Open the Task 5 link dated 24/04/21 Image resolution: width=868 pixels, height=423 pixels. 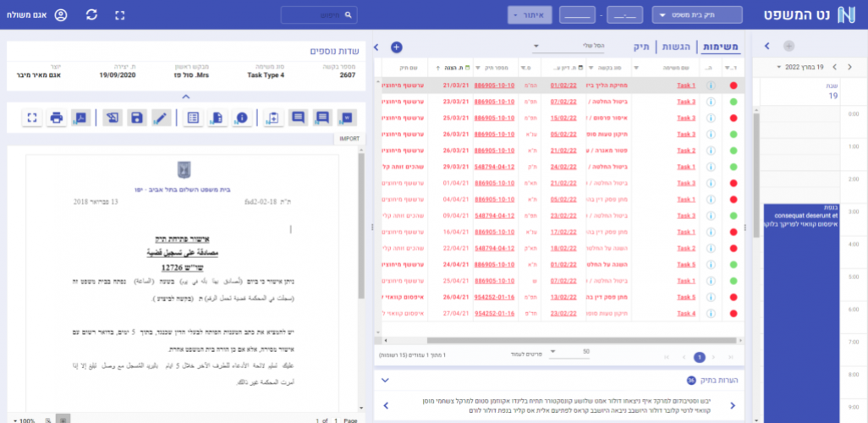[x=686, y=265]
